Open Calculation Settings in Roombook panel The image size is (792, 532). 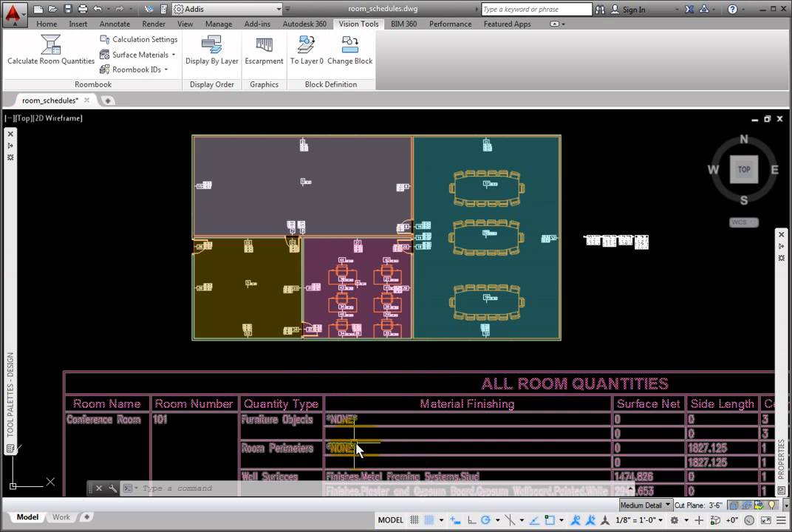(x=139, y=39)
